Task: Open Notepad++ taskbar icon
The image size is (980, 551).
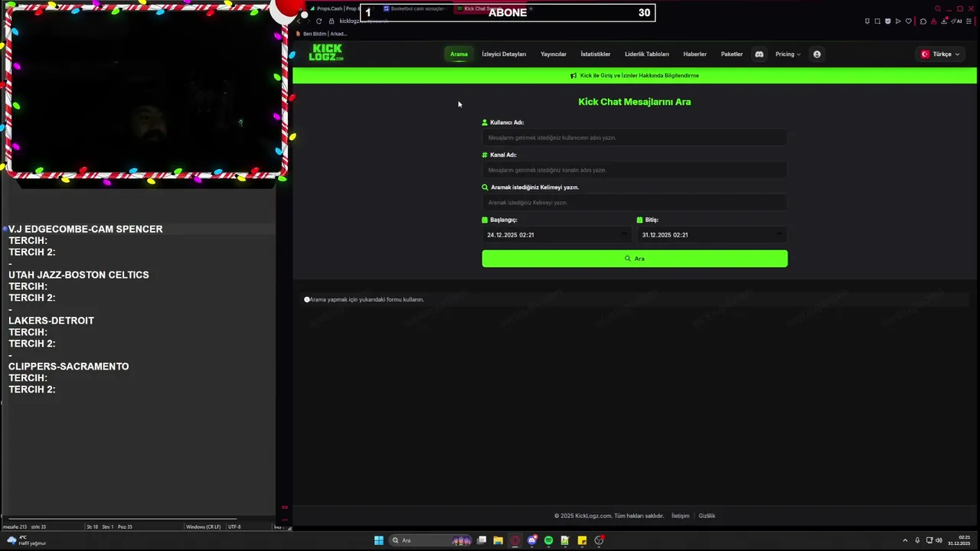Action: [565, 540]
